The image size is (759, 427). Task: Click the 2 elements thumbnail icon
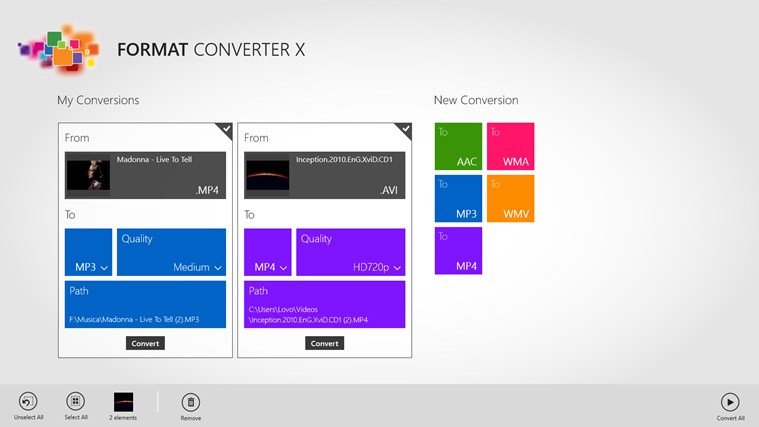coord(124,401)
